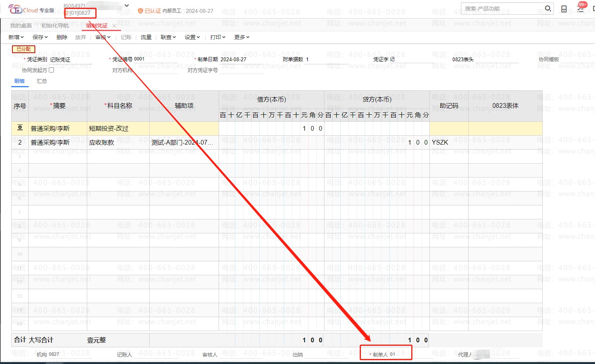Open the 新增 dropdown menu

(16, 37)
